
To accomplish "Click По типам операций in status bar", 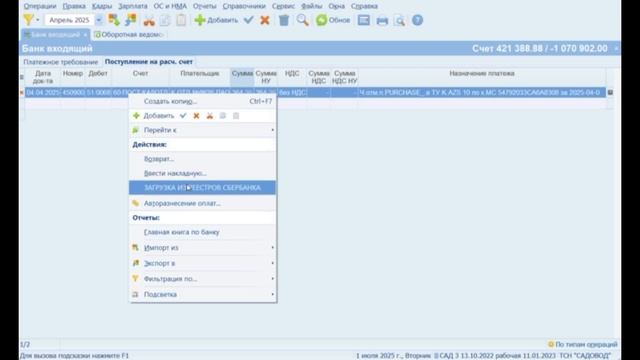I will click(582, 344).
